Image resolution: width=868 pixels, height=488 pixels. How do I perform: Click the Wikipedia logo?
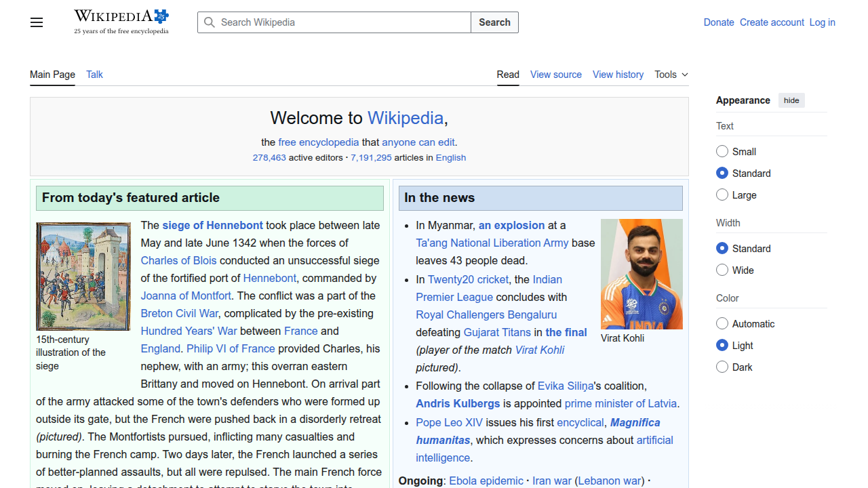[x=121, y=22]
